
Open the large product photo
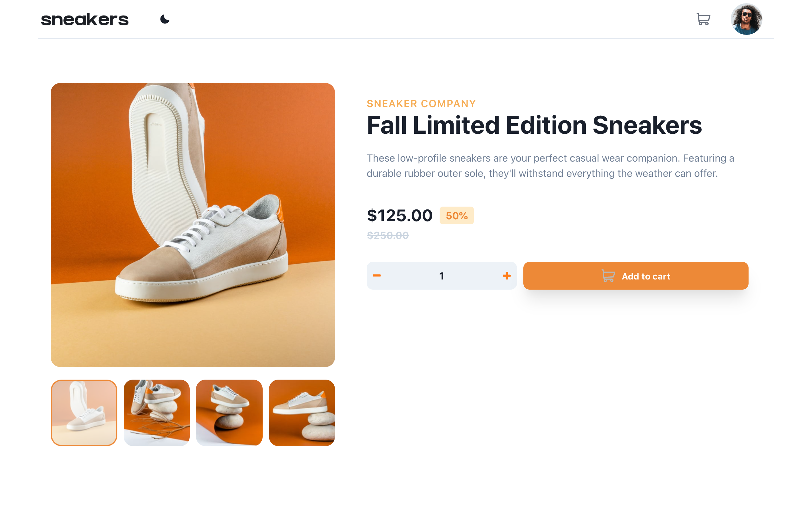pyautogui.click(x=193, y=224)
